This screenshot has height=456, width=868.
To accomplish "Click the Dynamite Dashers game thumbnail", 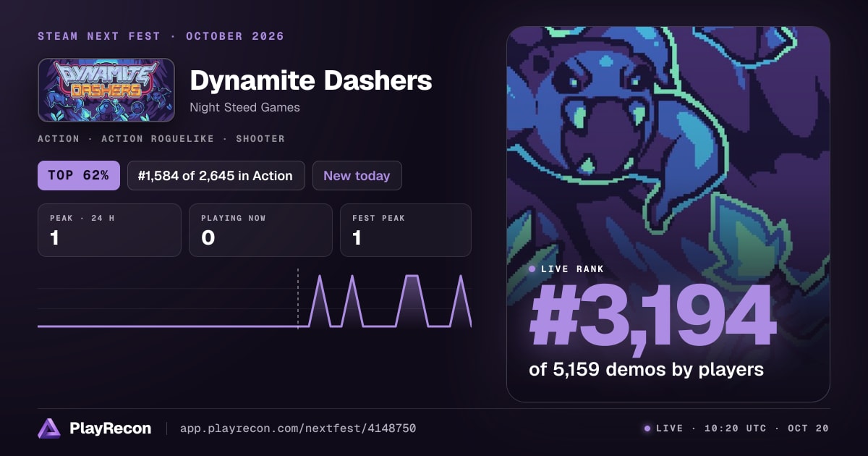I will [x=106, y=90].
